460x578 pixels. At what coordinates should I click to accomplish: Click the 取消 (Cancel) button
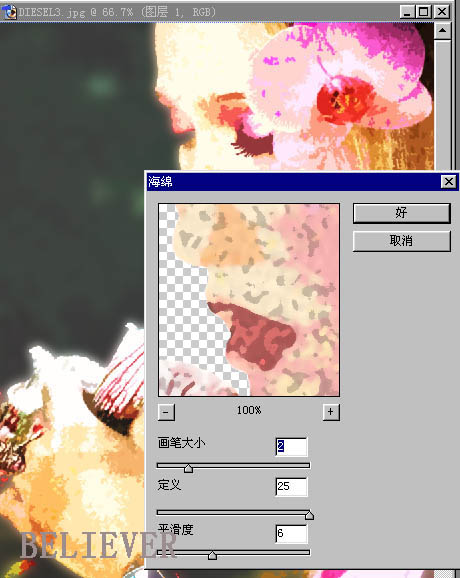point(401,241)
